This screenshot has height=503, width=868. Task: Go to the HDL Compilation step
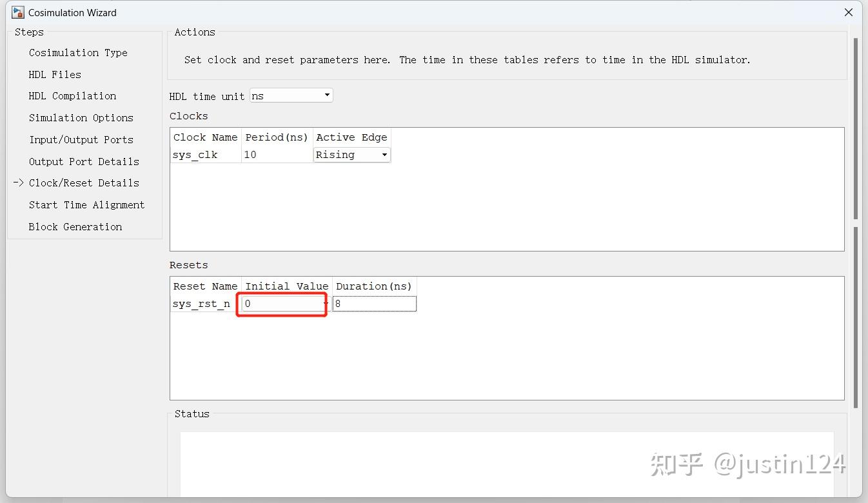click(72, 96)
